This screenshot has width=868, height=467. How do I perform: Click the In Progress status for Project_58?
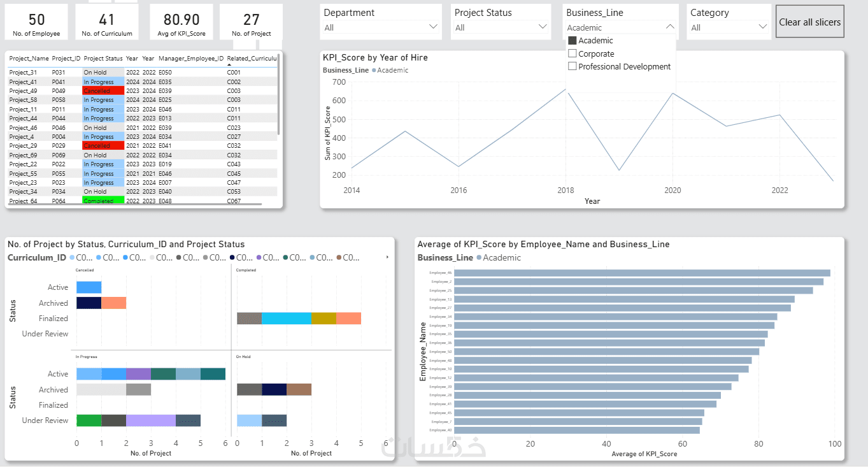(x=103, y=100)
